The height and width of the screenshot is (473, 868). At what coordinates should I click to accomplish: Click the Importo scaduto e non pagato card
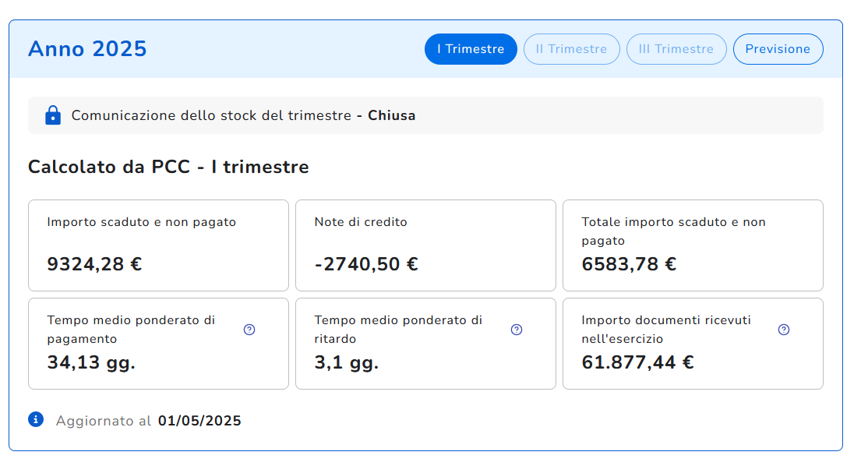tap(158, 245)
